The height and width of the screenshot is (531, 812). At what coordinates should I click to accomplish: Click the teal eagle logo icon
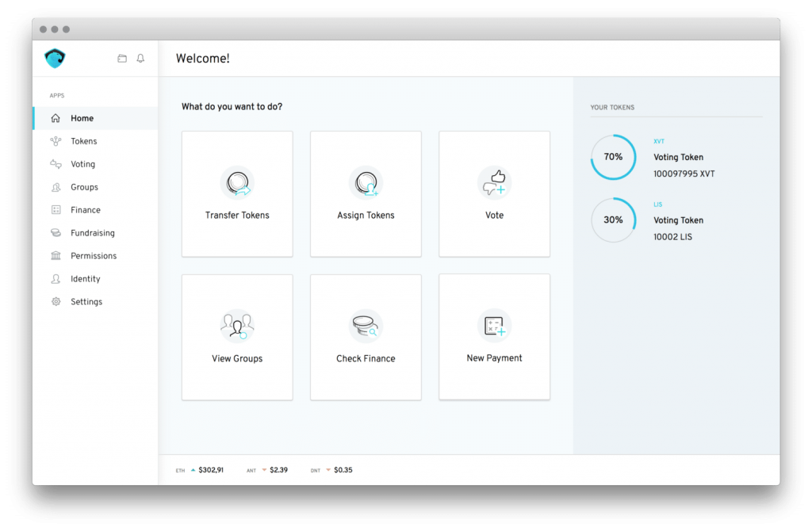click(x=55, y=58)
